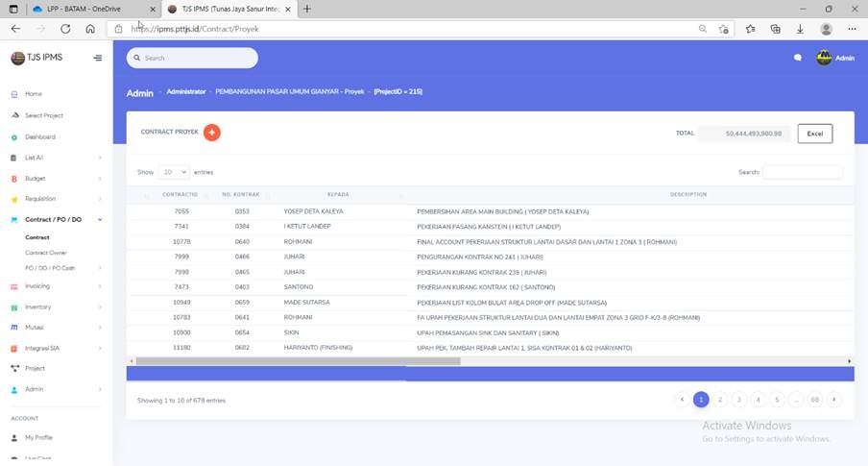Collapse the Contract / PO / DO menu
868x466 pixels.
tap(100, 220)
